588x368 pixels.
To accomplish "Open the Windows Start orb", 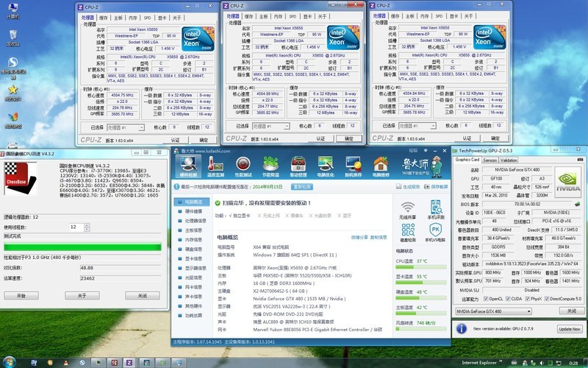I will coord(8,362).
